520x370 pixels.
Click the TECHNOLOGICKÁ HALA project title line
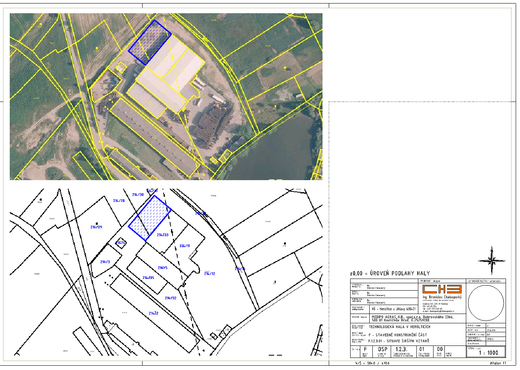pos(399,327)
